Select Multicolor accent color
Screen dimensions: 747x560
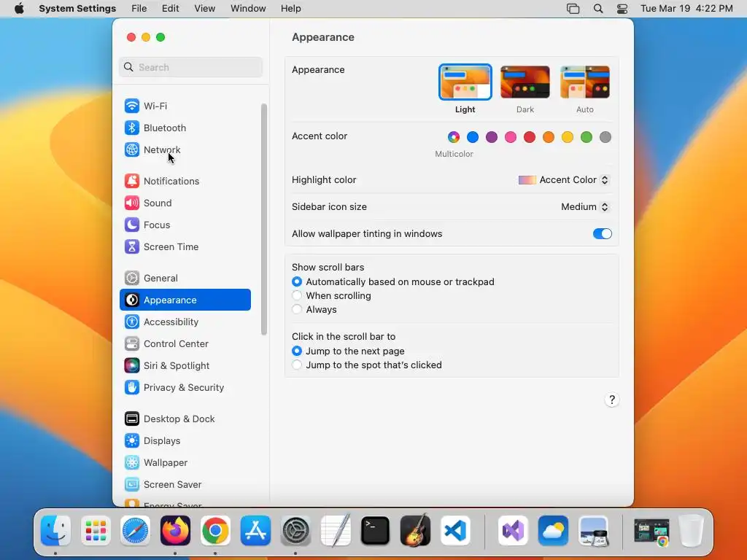(454, 137)
